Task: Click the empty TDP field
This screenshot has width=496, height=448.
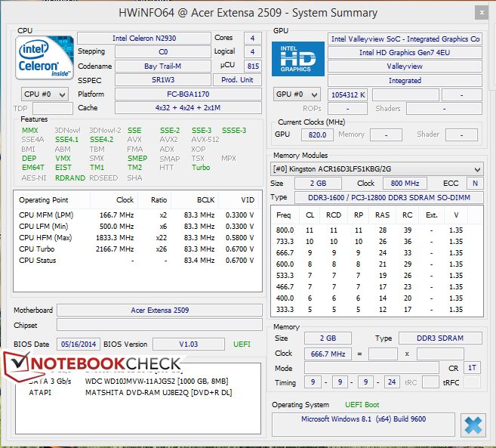Action: tap(53, 108)
